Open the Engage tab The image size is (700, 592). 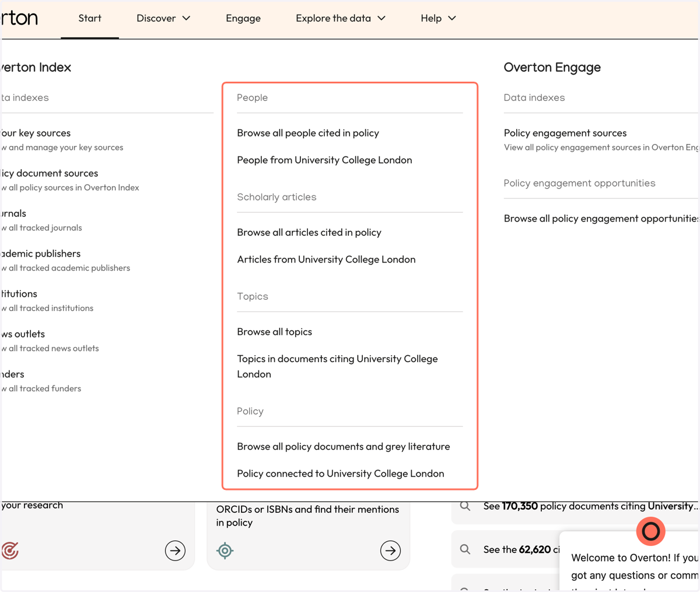point(243,19)
